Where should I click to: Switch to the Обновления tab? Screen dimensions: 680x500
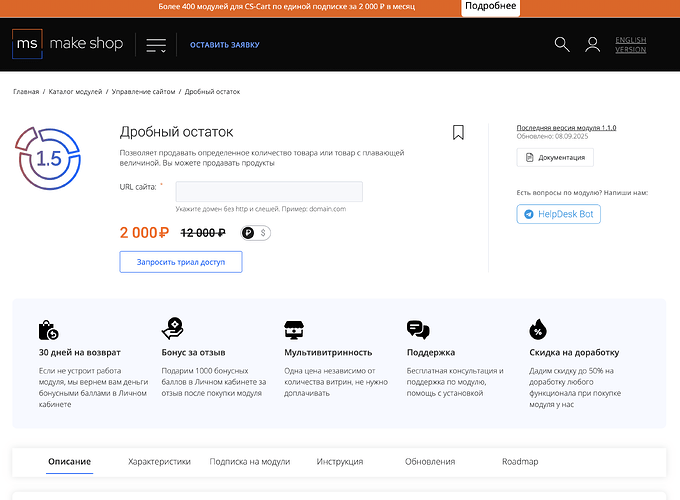(x=430, y=462)
